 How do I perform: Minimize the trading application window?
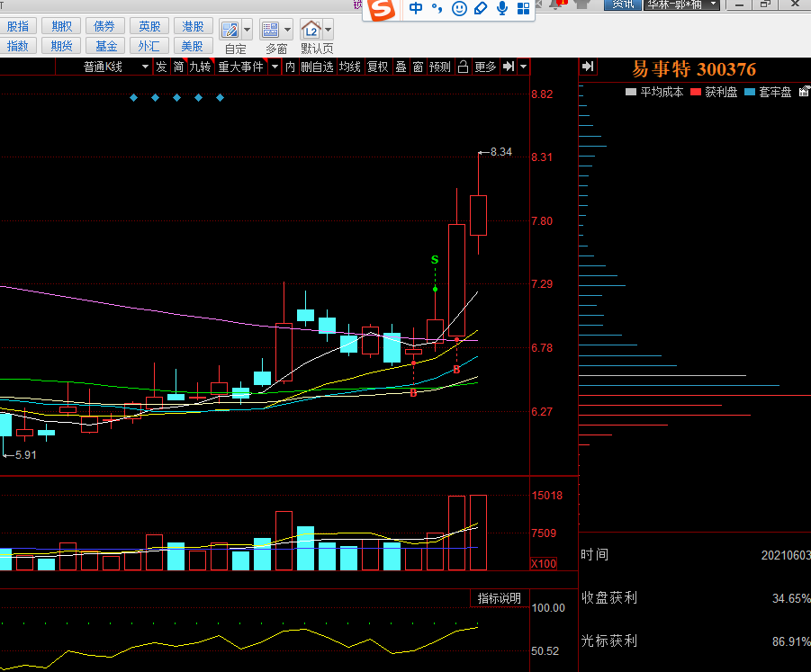739,4
